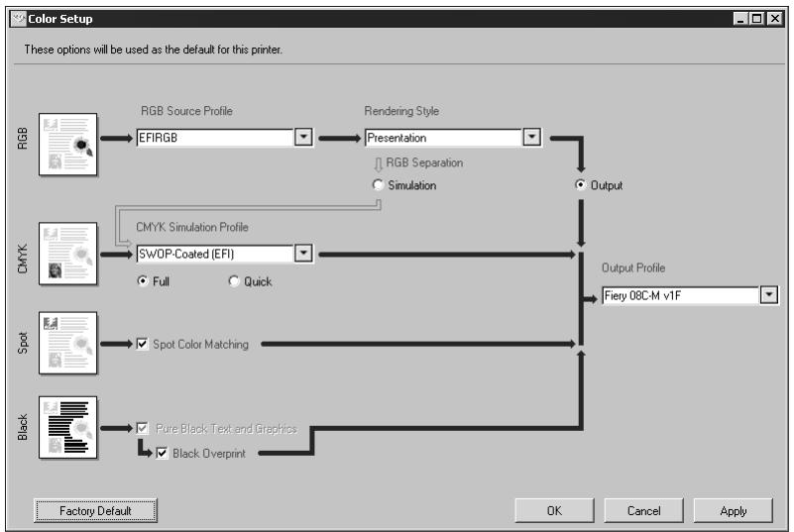Click the Factory Default button

[95, 510]
